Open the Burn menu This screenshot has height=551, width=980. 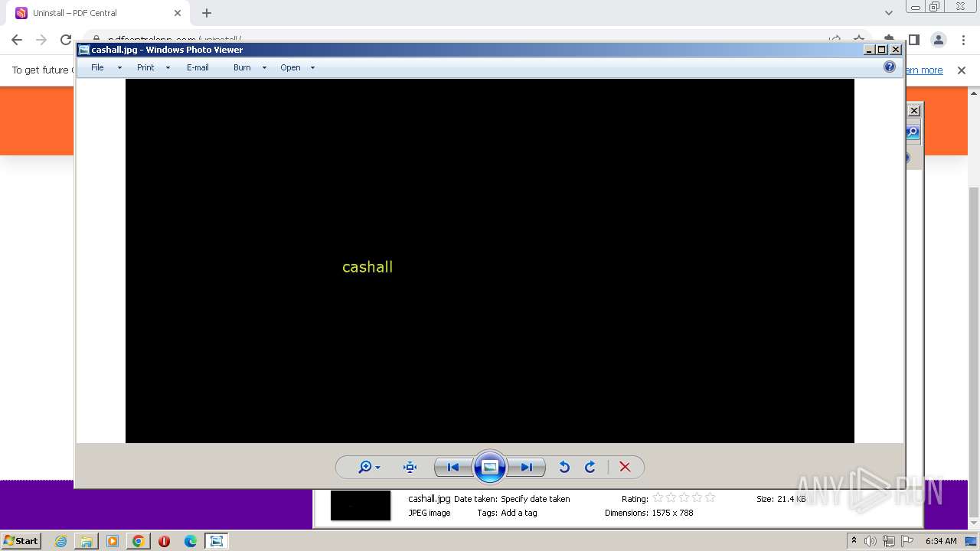tap(242, 67)
